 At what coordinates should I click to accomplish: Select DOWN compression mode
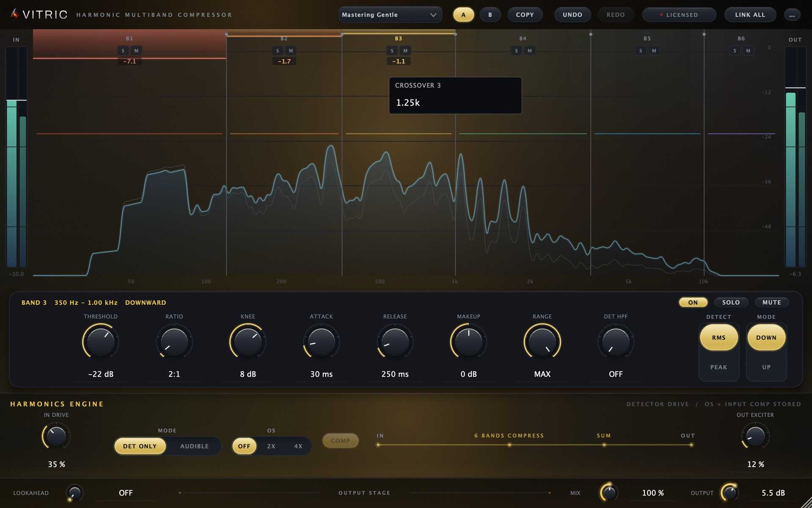(766, 337)
